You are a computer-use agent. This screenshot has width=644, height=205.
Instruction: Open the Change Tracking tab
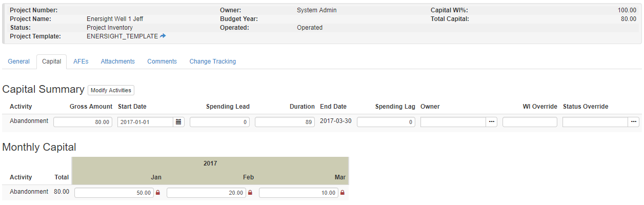click(x=212, y=61)
